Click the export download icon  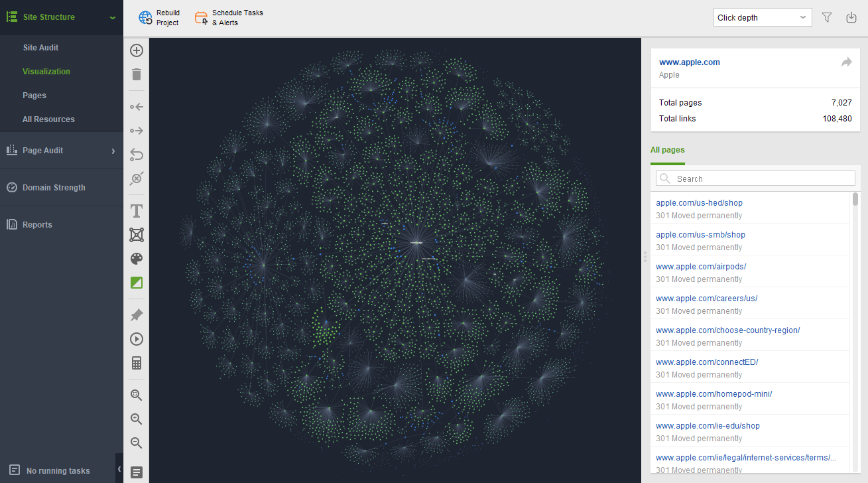(851, 18)
